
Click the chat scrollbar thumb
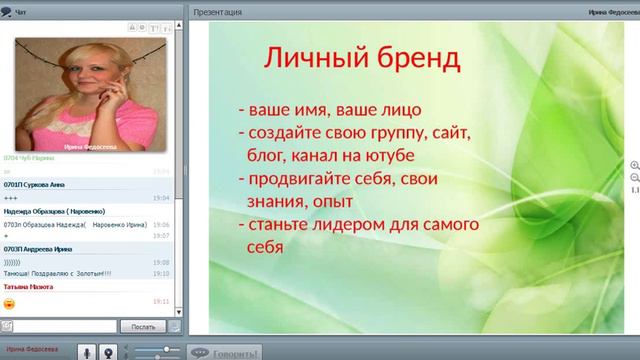(179, 114)
